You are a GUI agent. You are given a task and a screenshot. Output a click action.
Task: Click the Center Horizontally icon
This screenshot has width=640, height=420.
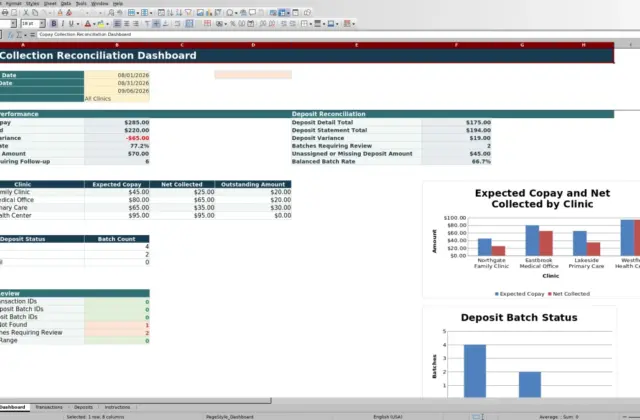(x=127, y=24)
